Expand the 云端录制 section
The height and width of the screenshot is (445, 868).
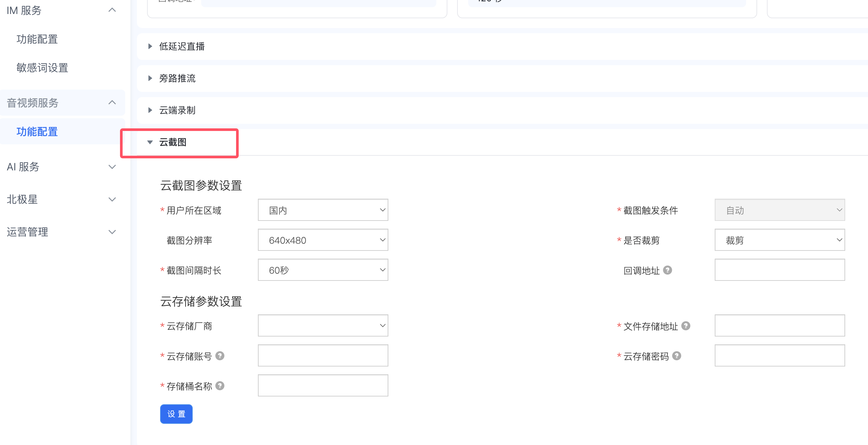(150, 110)
